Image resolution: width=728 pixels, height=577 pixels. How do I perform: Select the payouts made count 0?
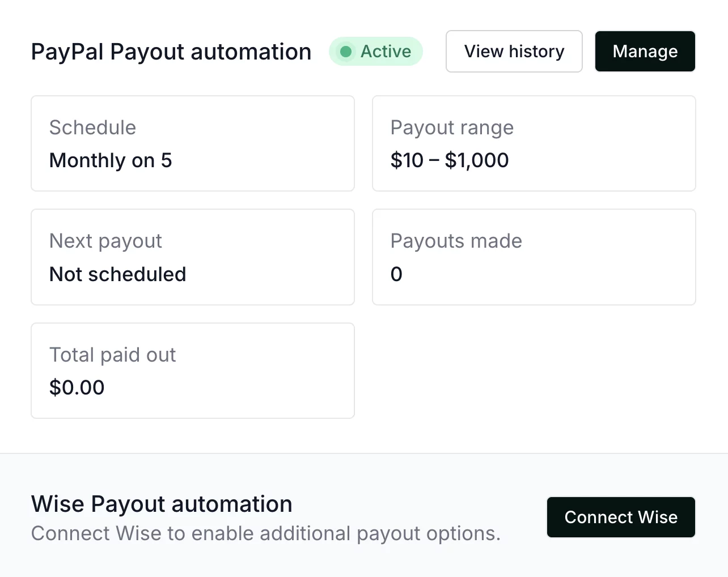(396, 274)
